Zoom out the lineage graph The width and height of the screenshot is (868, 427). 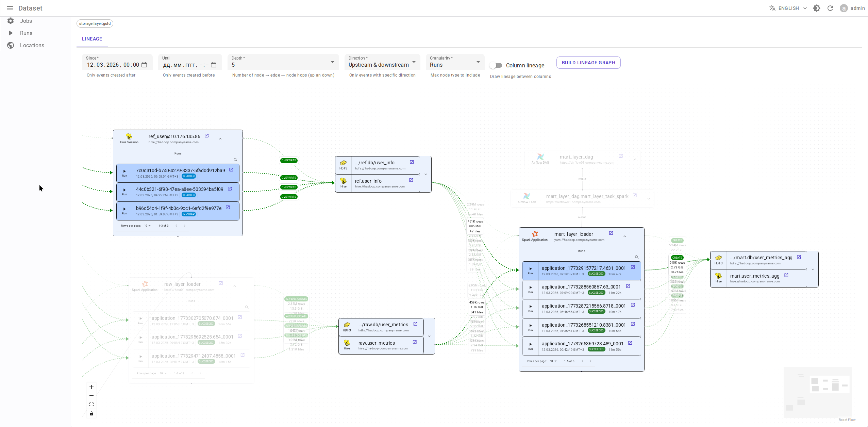tap(91, 396)
